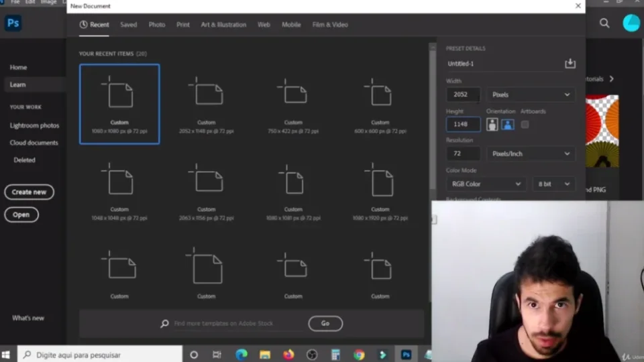Click the Open button in sidebar
The image size is (644, 362).
click(x=21, y=215)
